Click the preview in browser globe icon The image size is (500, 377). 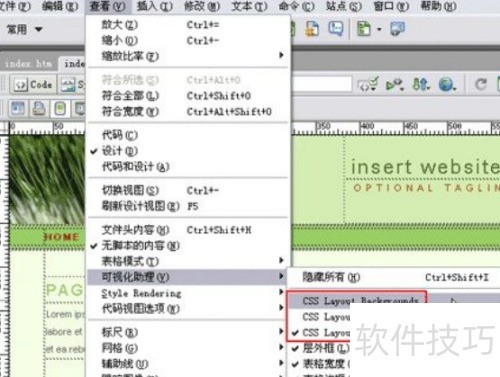point(447,85)
